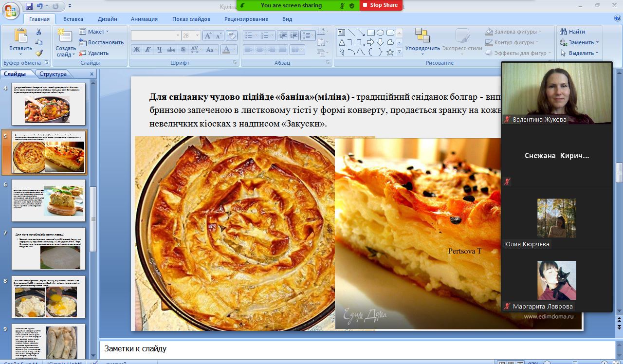Toggle Underline (Ч) formatting
The height and width of the screenshot is (364, 623).
pyautogui.click(x=160, y=49)
